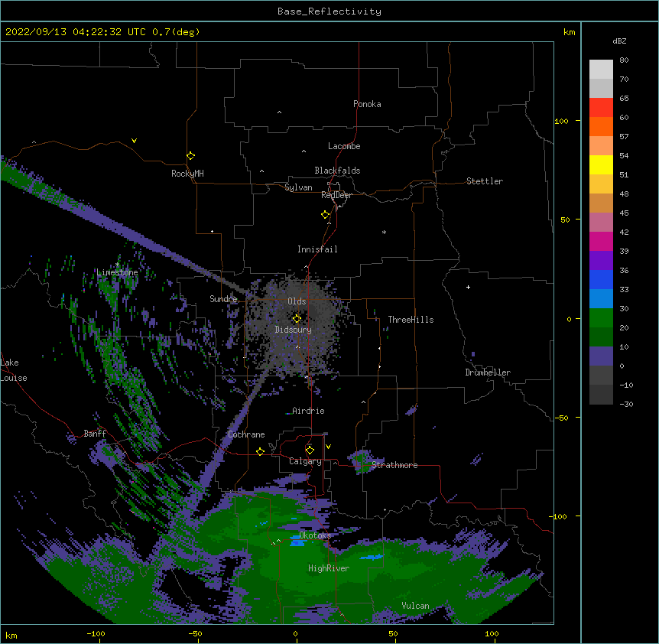Click the dBZ legend heading
659x644 pixels.
coord(619,41)
